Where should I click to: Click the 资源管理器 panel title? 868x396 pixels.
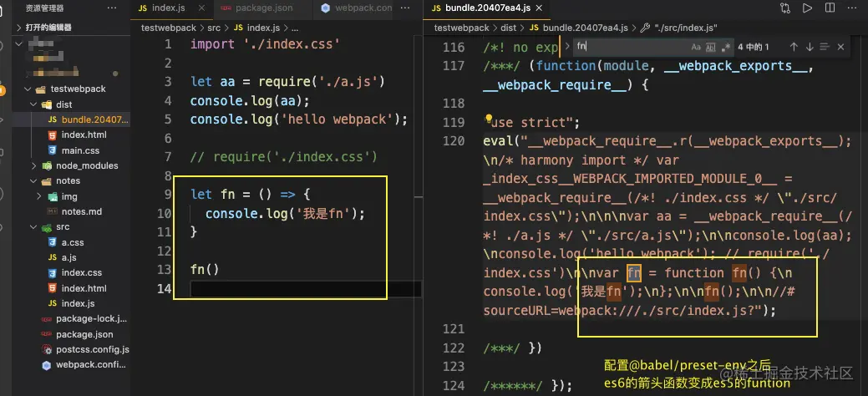[x=44, y=8]
